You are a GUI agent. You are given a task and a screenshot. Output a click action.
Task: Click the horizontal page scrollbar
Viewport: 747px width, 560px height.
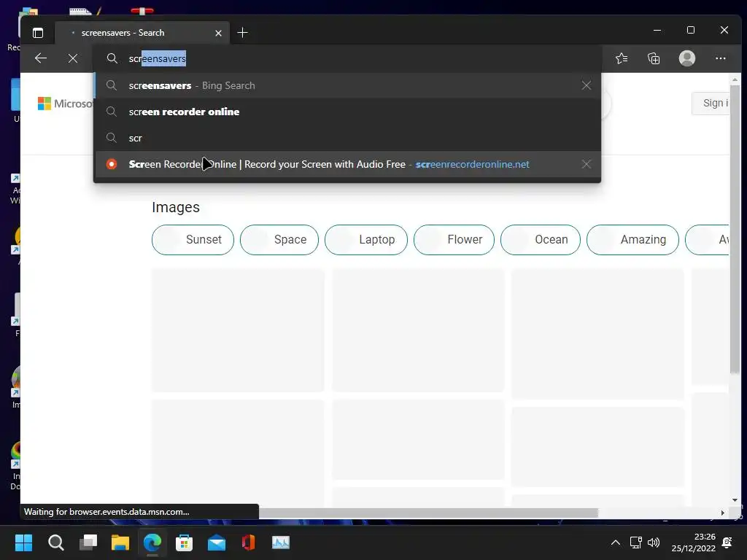pyautogui.click(x=427, y=513)
